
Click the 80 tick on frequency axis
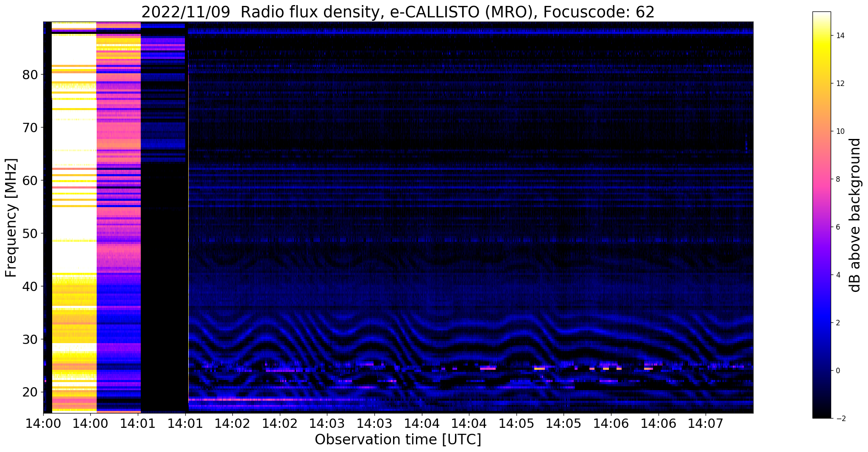click(x=30, y=75)
